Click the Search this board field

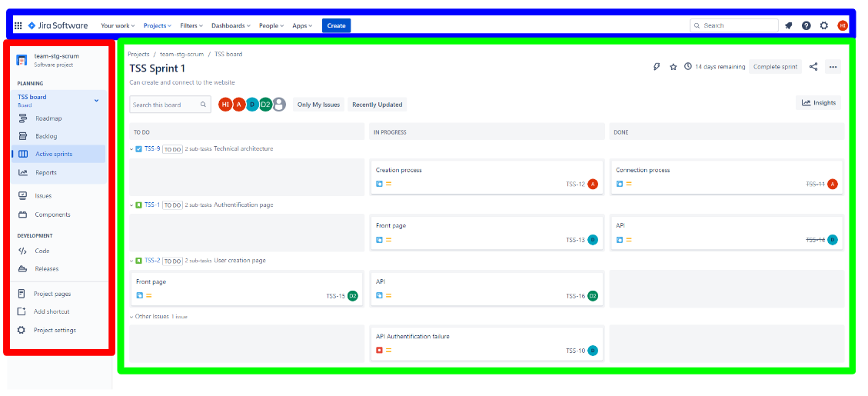tap(165, 105)
